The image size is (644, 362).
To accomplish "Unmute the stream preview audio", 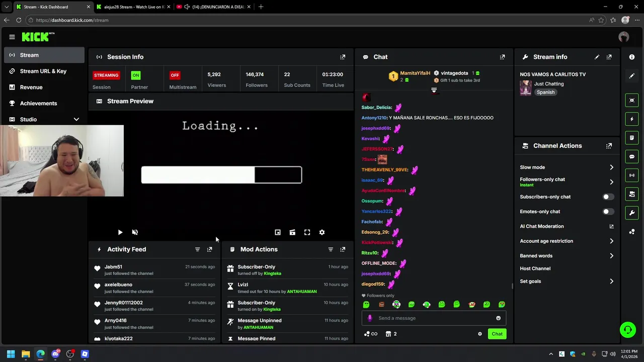I will click(135, 232).
